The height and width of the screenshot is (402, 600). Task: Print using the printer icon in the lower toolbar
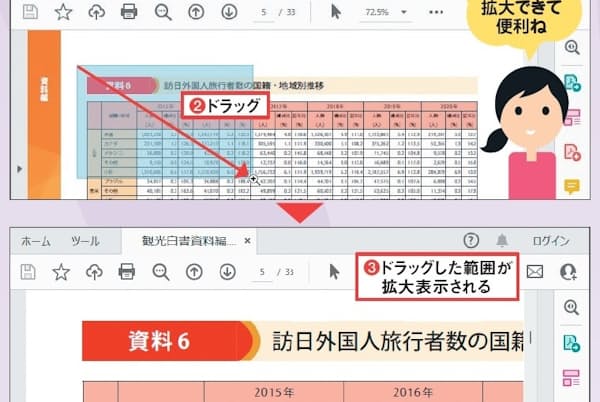pos(127,271)
